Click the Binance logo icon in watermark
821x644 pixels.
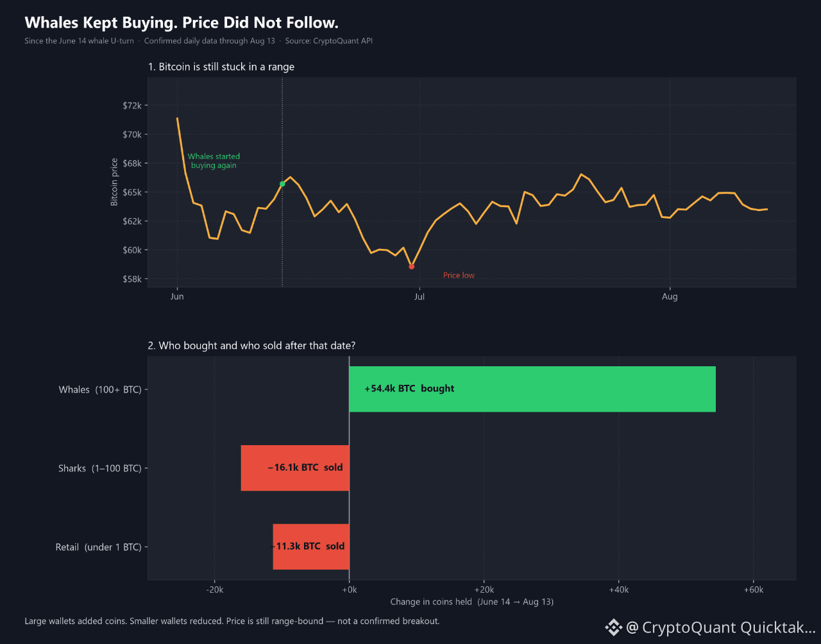coord(613,627)
